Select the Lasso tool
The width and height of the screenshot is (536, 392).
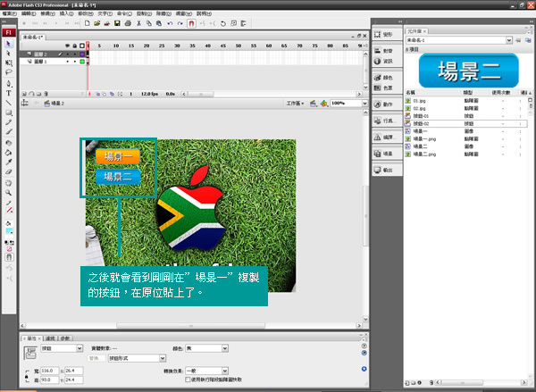(9, 72)
